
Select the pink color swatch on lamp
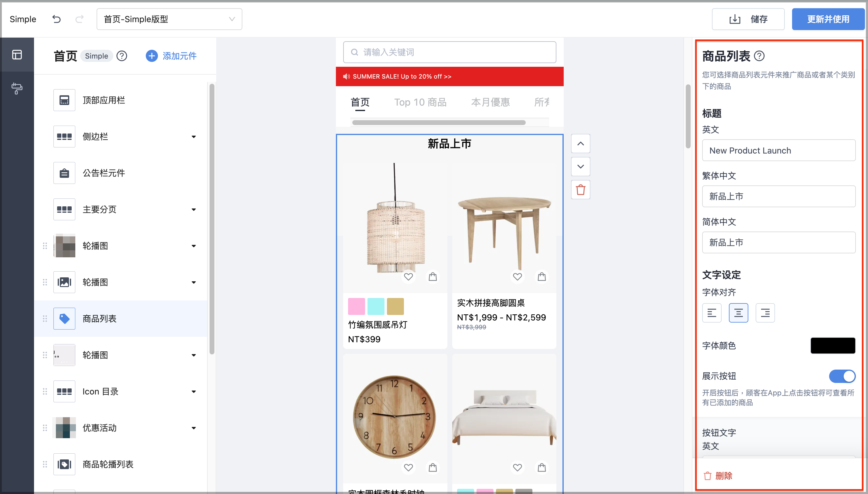(x=357, y=306)
